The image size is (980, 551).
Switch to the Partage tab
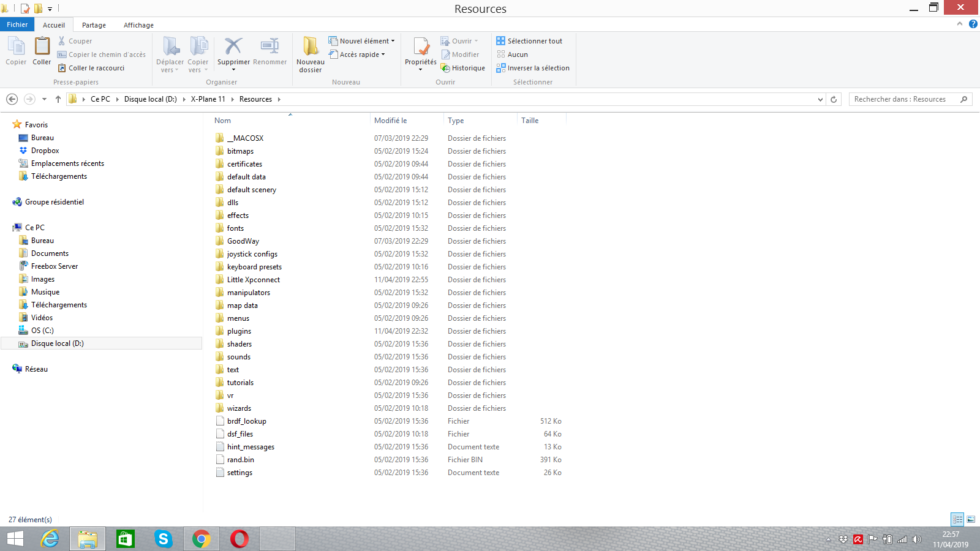pyautogui.click(x=94, y=25)
